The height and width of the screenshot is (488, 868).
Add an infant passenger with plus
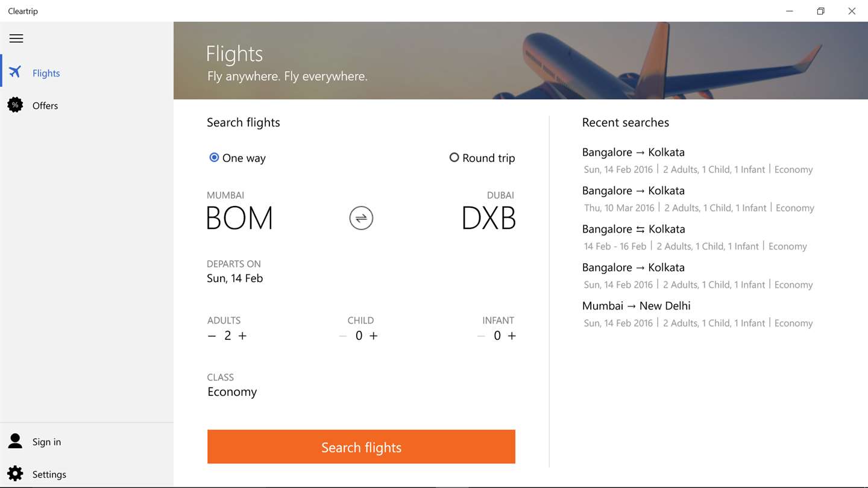pyautogui.click(x=512, y=336)
